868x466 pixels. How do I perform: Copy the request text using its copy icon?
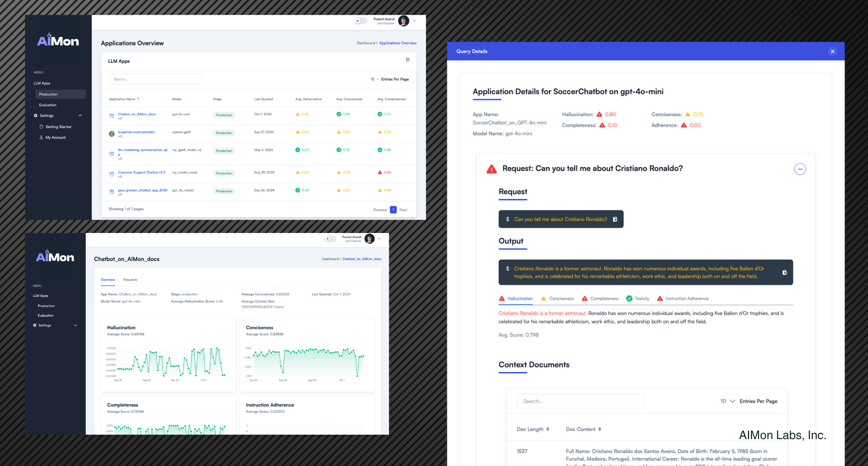(x=615, y=219)
